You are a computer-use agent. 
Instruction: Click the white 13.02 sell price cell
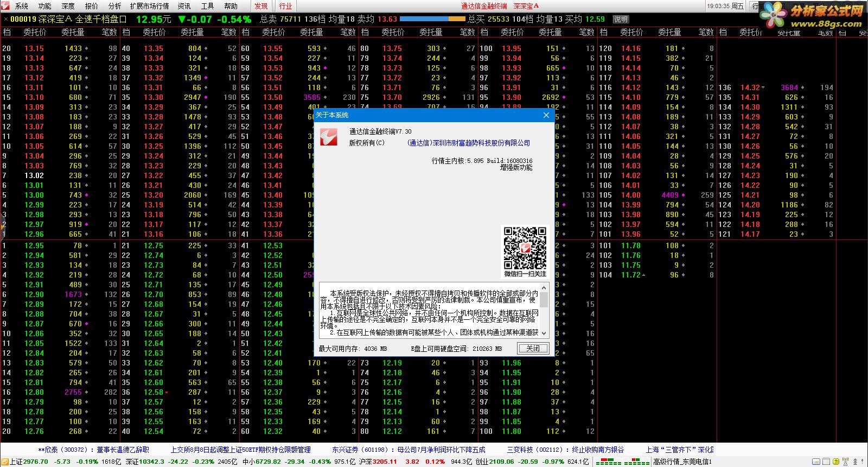[x=34, y=175]
